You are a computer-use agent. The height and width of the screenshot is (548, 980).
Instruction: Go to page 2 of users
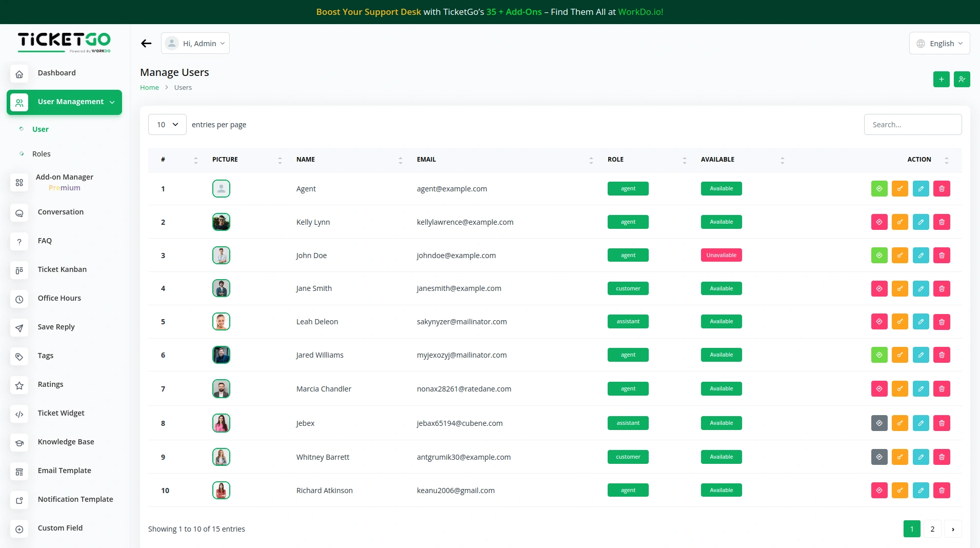[x=932, y=529]
